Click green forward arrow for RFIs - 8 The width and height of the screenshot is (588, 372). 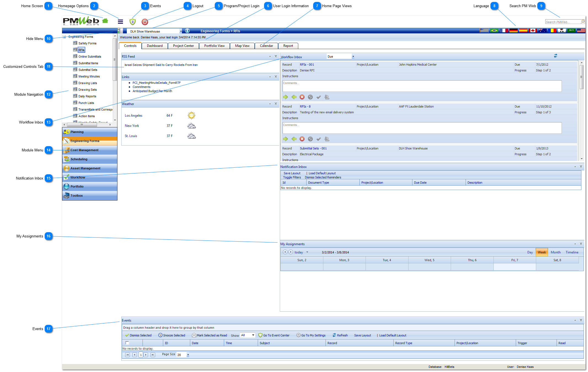285,139
